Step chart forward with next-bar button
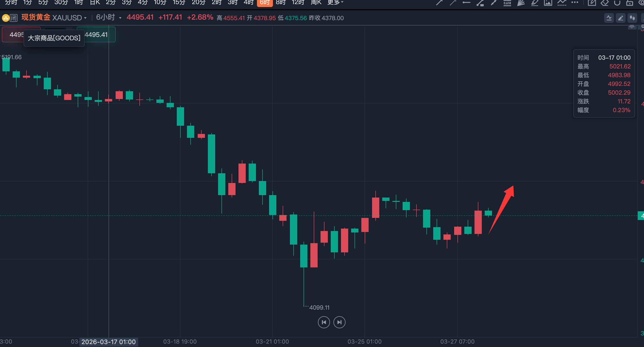Viewport: 644px width, 347px height. [339, 322]
